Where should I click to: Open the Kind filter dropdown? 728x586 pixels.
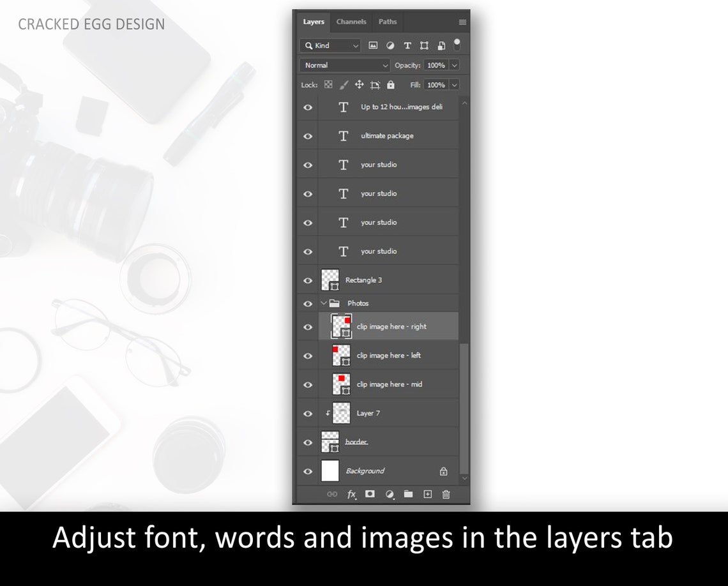coord(330,45)
